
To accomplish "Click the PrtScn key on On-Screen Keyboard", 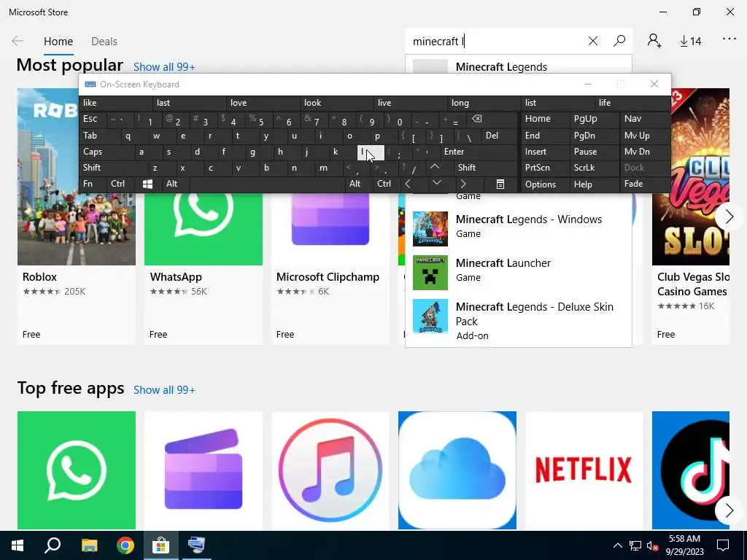I will [x=546, y=168].
